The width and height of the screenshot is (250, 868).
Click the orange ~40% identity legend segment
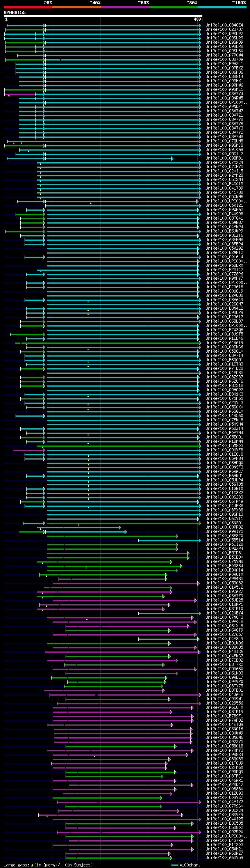point(77,7)
